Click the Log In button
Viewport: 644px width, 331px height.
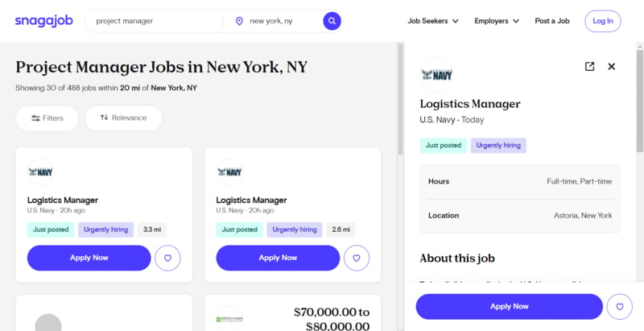[602, 21]
